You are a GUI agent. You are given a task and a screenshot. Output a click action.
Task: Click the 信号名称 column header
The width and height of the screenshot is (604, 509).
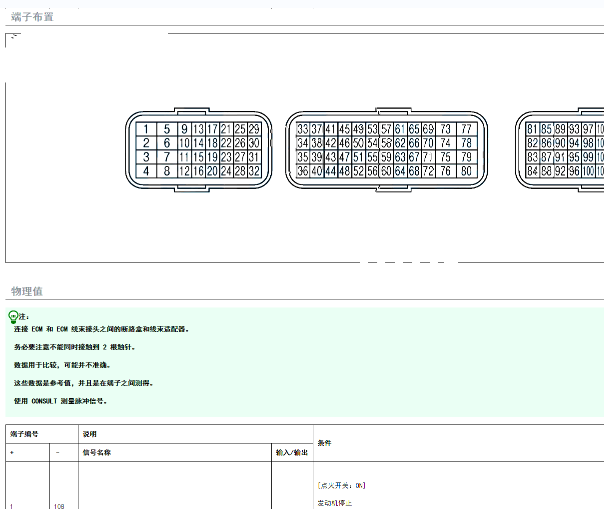pos(97,452)
